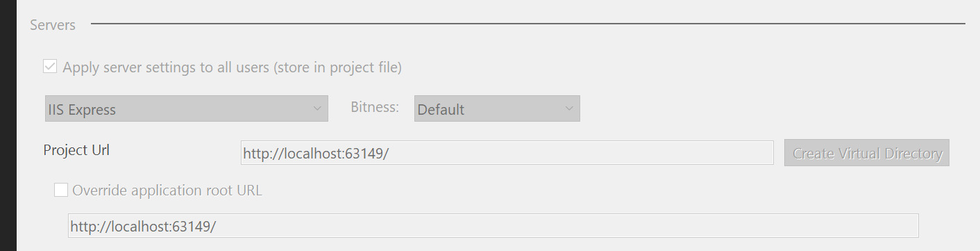Viewport: 980px width, 251px height.
Task: Select the 'IIS Express' text in server combo
Action: pos(82,110)
